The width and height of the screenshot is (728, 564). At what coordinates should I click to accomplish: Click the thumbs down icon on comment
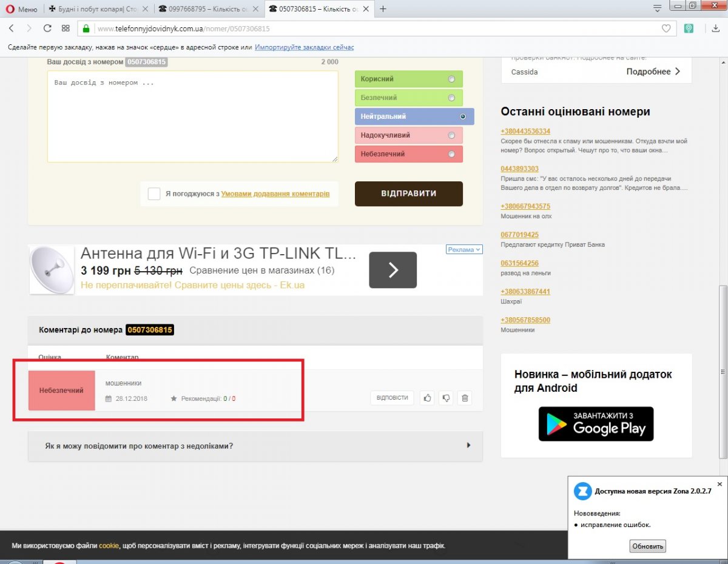tap(446, 398)
